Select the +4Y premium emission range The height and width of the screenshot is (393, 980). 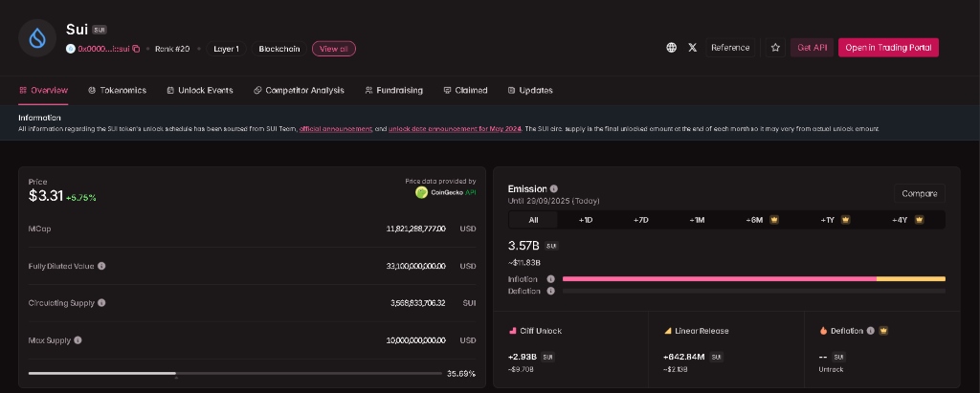click(x=907, y=220)
